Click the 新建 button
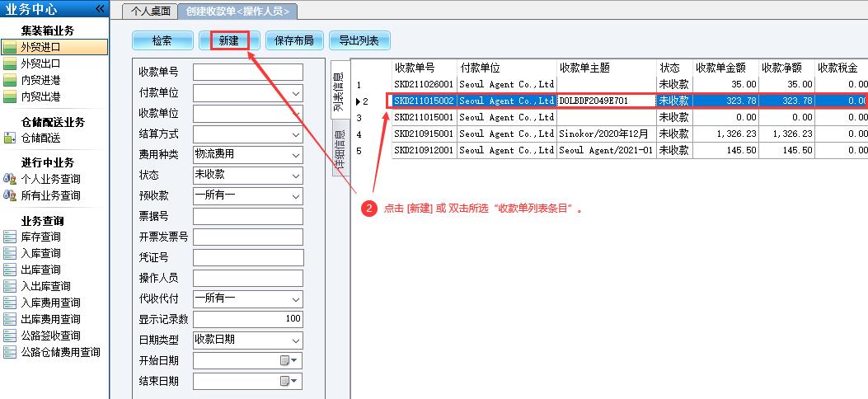Screen dimensions: 868x399 pos(228,40)
